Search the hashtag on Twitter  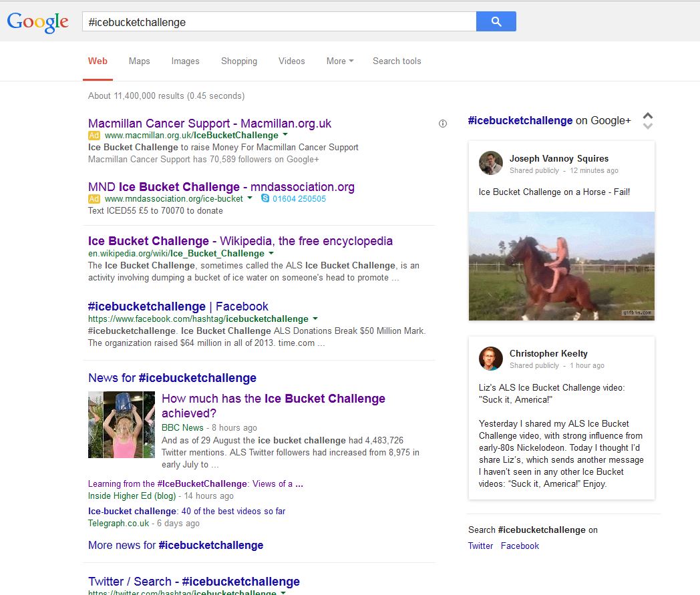tap(480, 546)
